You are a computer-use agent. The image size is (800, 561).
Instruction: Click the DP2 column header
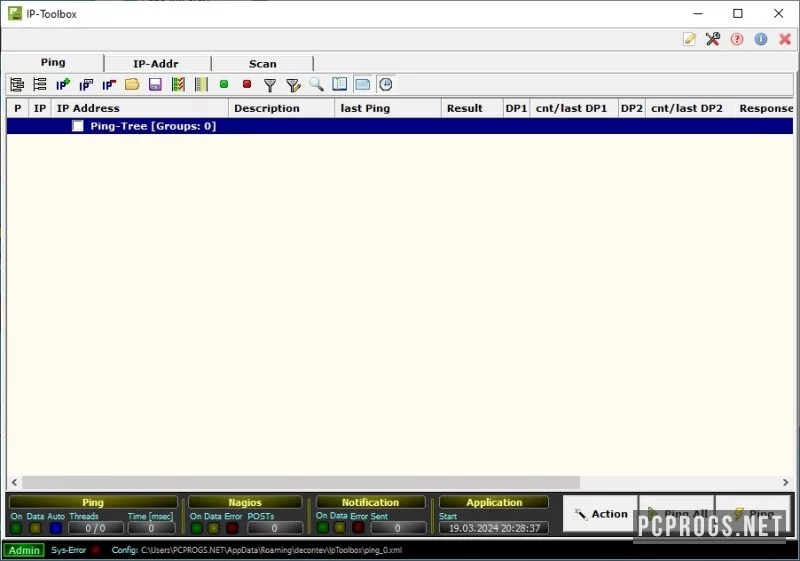[x=632, y=108]
